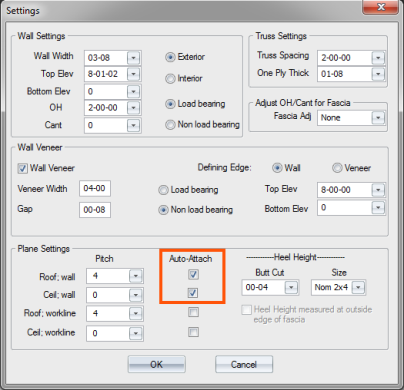Enable Auto-Attach for Ceil; workline
The height and width of the screenshot is (390, 404).
[193, 332]
